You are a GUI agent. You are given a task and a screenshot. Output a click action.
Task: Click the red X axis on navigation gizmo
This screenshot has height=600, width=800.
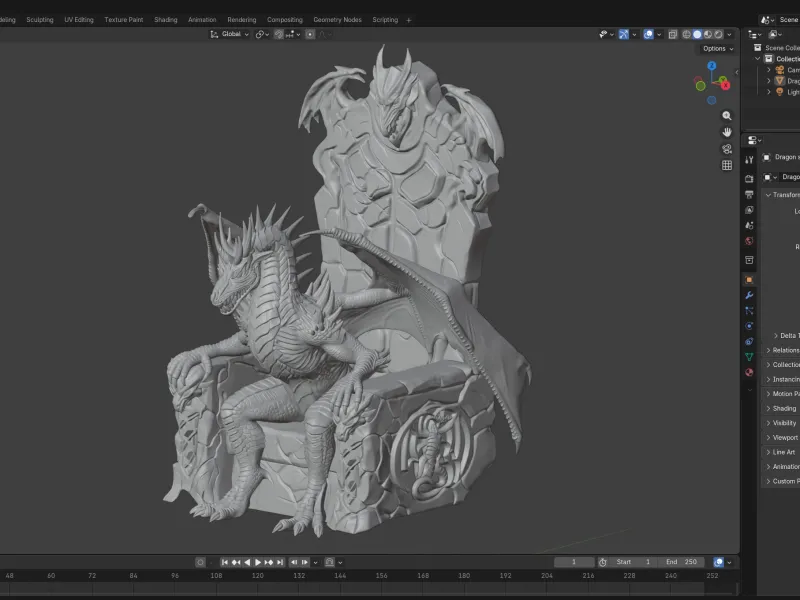pos(726,85)
